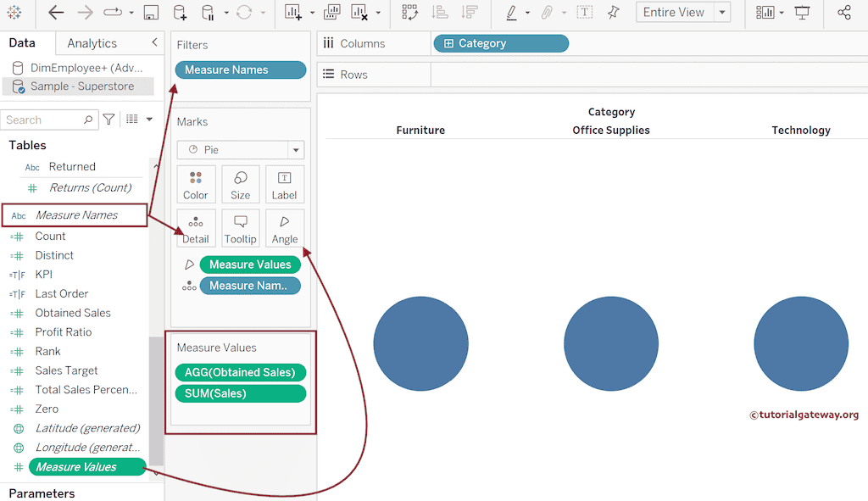Click the data pane vertical scrollbar
The image size is (868, 501).
pyautogui.click(x=156, y=401)
